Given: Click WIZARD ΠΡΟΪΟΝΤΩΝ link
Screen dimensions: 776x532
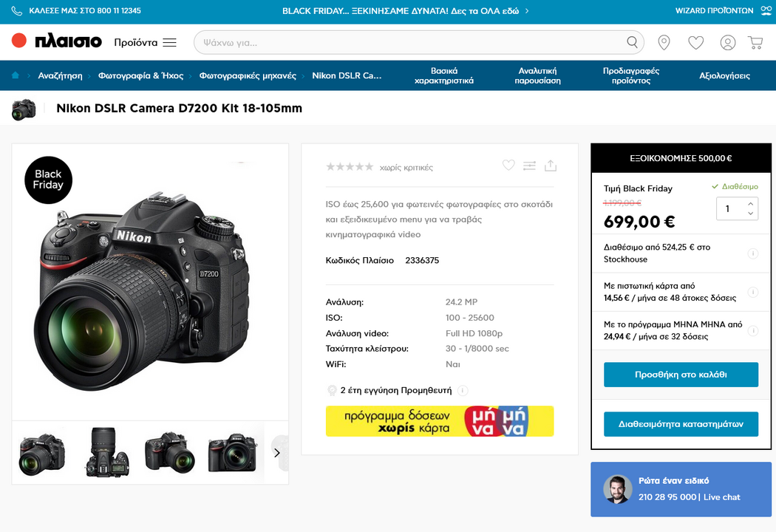Looking at the screenshot, I should coord(714,11).
